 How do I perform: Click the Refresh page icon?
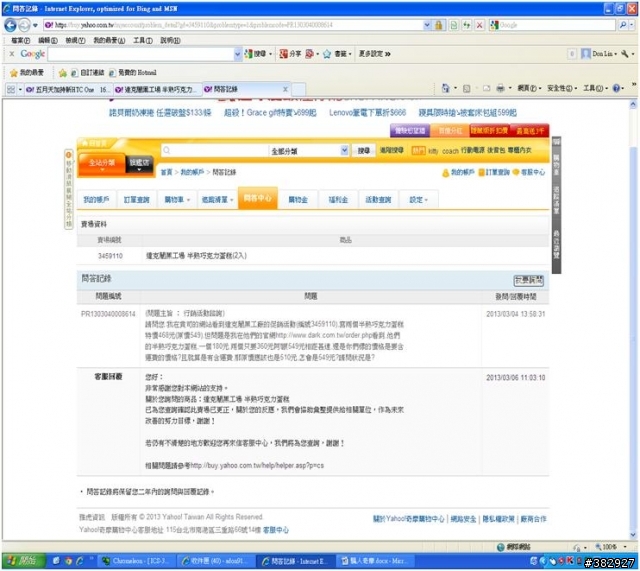467,25
